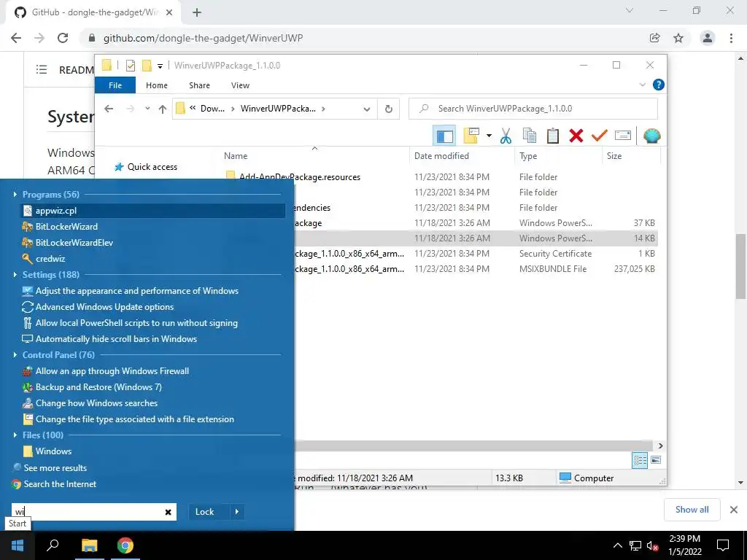Open the Home ribbon tab
The image size is (747, 560).
click(x=157, y=85)
